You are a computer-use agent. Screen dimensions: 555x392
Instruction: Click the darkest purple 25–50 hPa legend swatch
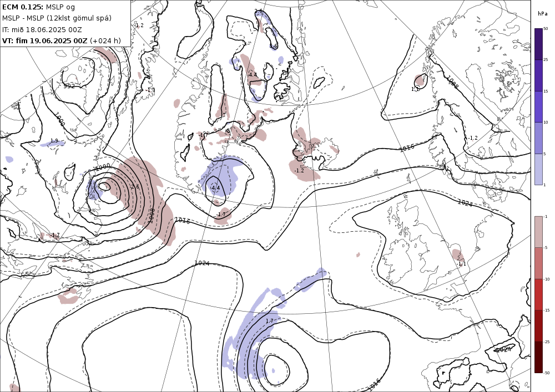click(x=538, y=44)
